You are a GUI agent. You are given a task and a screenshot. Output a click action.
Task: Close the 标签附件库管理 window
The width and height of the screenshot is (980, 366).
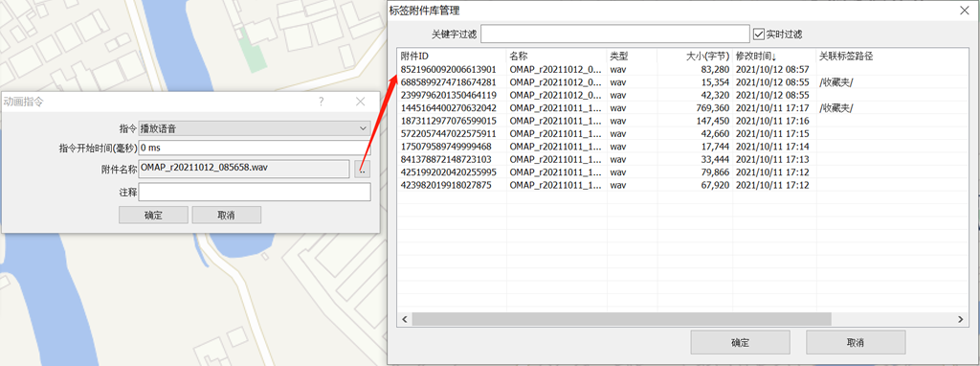tap(965, 10)
